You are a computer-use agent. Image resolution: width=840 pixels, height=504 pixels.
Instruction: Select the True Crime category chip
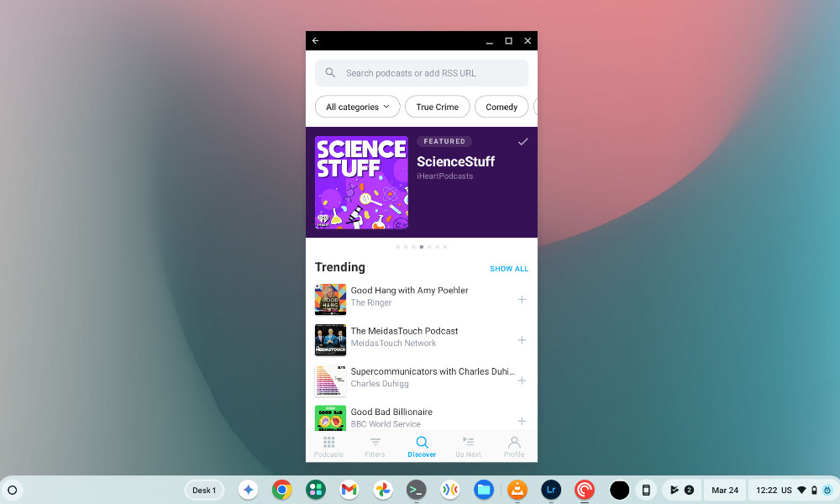(437, 107)
